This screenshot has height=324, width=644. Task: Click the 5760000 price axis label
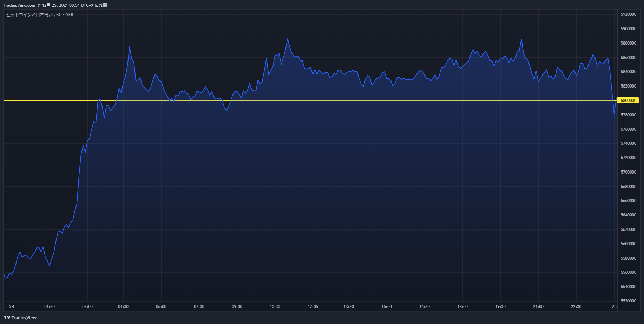[628, 129]
